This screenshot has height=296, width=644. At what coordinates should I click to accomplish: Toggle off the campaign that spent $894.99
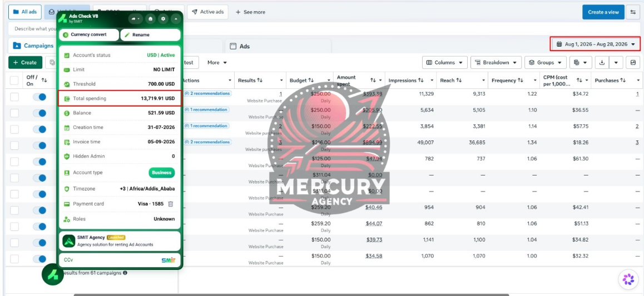39,146
